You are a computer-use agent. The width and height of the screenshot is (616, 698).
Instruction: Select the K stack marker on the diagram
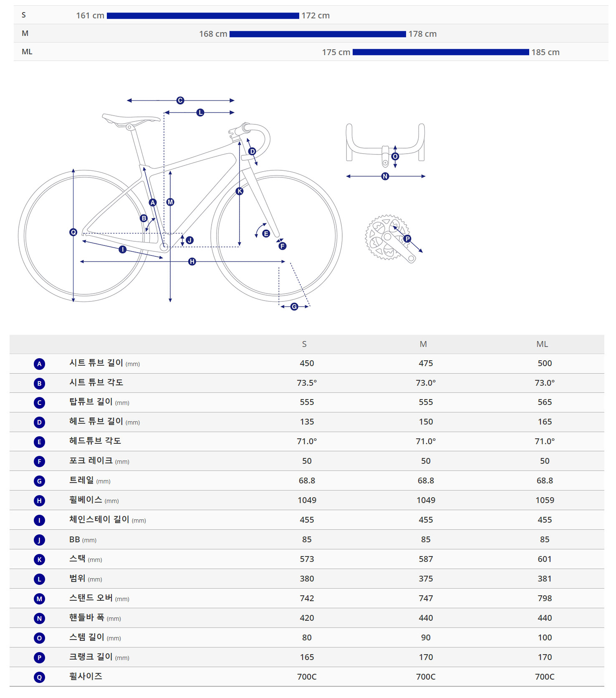point(240,191)
